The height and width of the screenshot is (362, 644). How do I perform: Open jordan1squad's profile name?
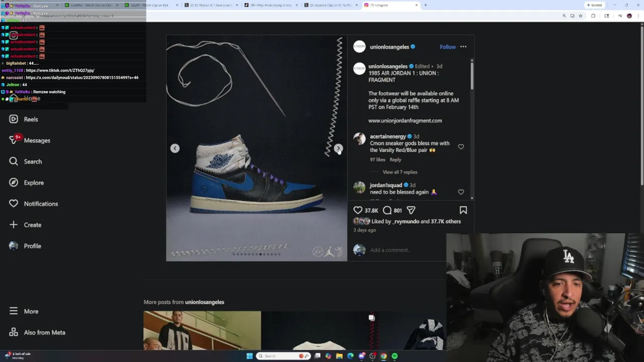click(x=386, y=185)
